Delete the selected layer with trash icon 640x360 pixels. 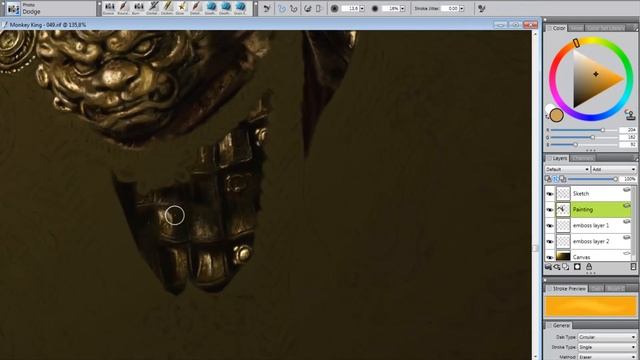pos(633,267)
